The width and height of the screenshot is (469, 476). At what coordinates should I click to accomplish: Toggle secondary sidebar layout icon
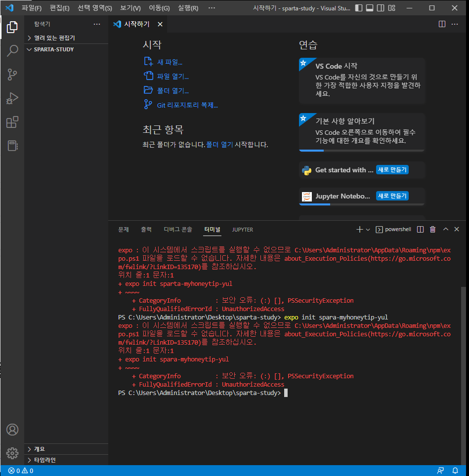coord(381,8)
